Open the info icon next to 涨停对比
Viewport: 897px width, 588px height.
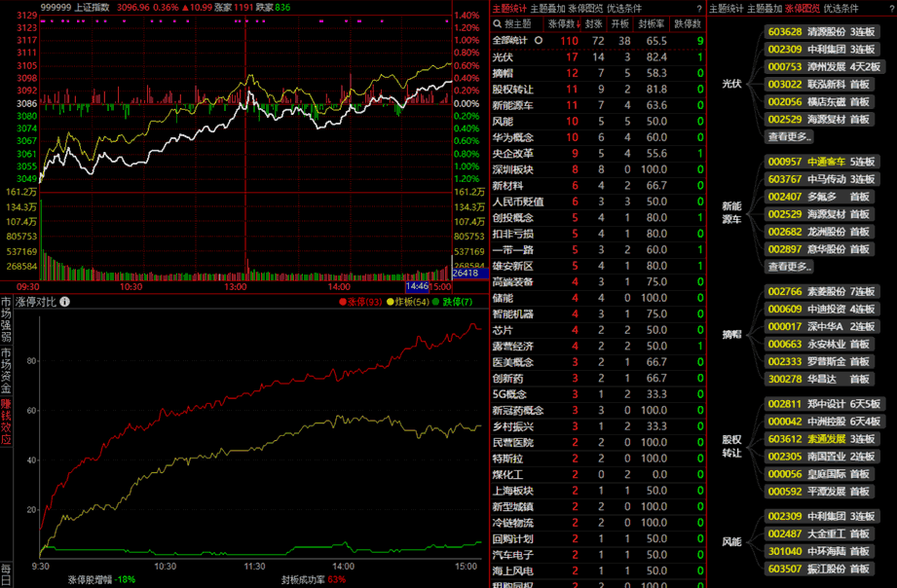tap(64, 302)
